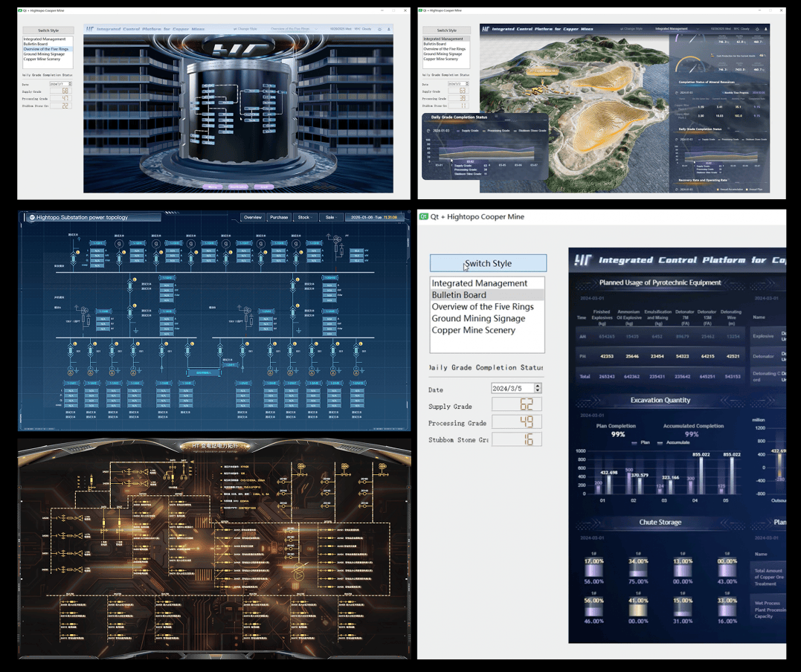Click the HT logo in bottom-right platform header
The height and width of the screenshot is (672, 801).
[582, 260]
